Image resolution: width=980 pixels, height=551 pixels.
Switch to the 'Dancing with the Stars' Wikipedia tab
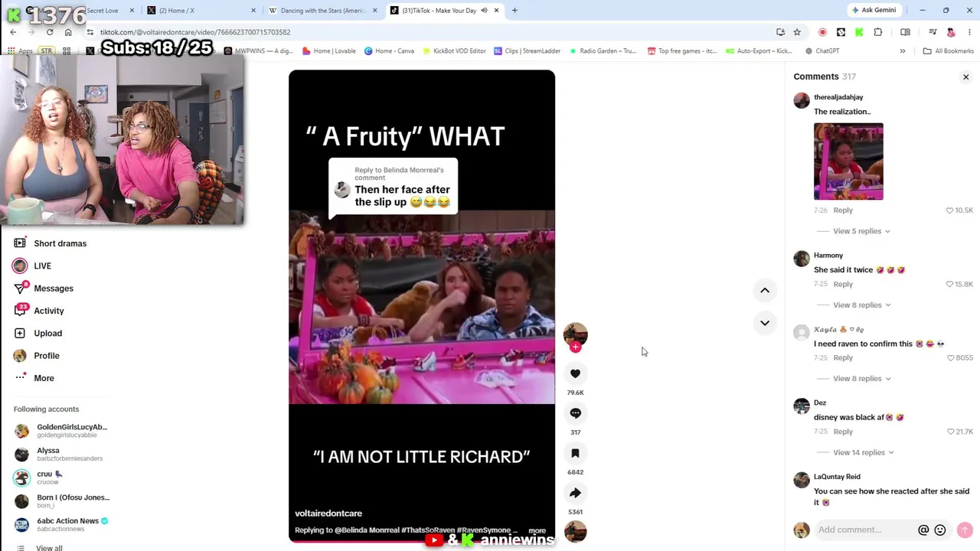[x=323, y=11]
